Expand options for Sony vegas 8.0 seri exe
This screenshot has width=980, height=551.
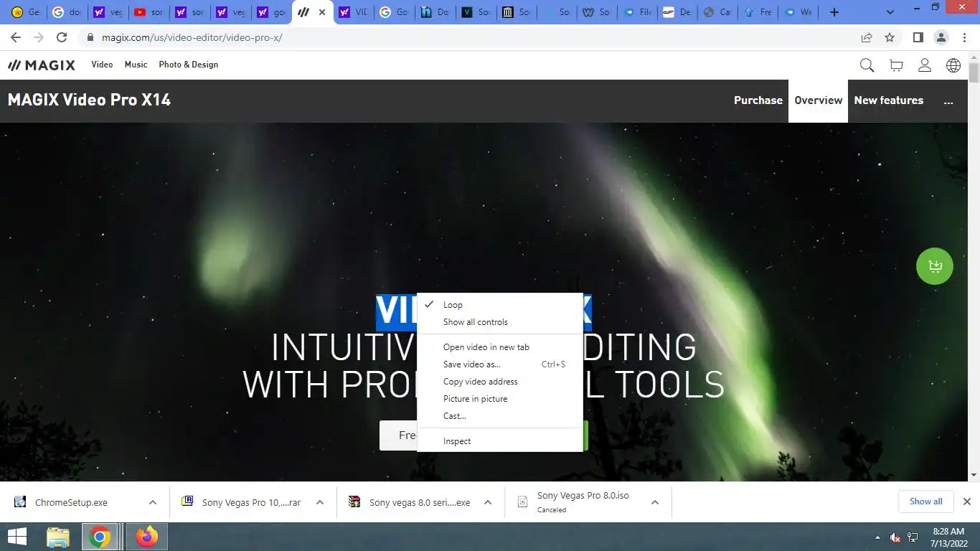pos(488,502)
